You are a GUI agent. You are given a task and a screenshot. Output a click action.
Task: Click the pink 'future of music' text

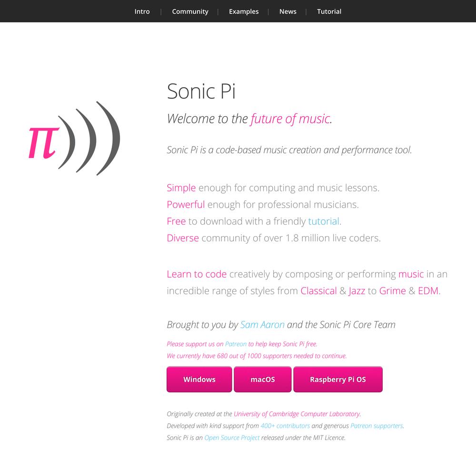click(x=290, y=119)
